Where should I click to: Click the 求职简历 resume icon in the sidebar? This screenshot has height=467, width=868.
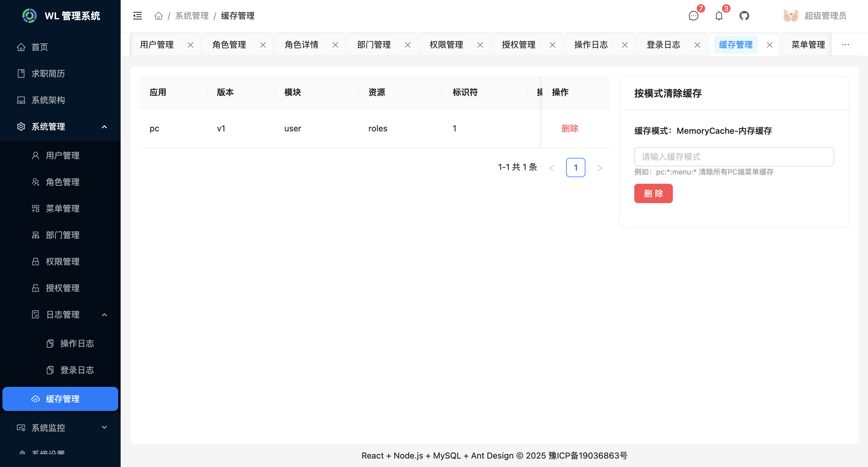[x=21, y=74]
